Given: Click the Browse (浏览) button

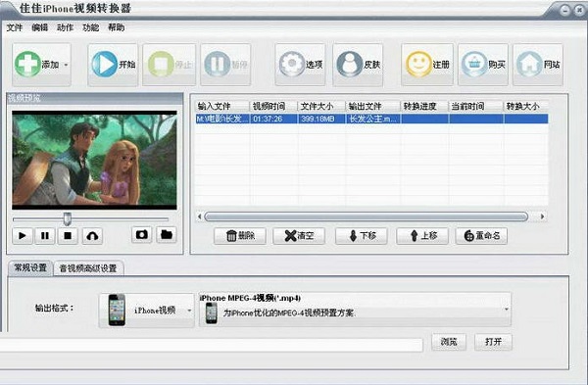Looking at the screenshot, I should tap(449, 342).
